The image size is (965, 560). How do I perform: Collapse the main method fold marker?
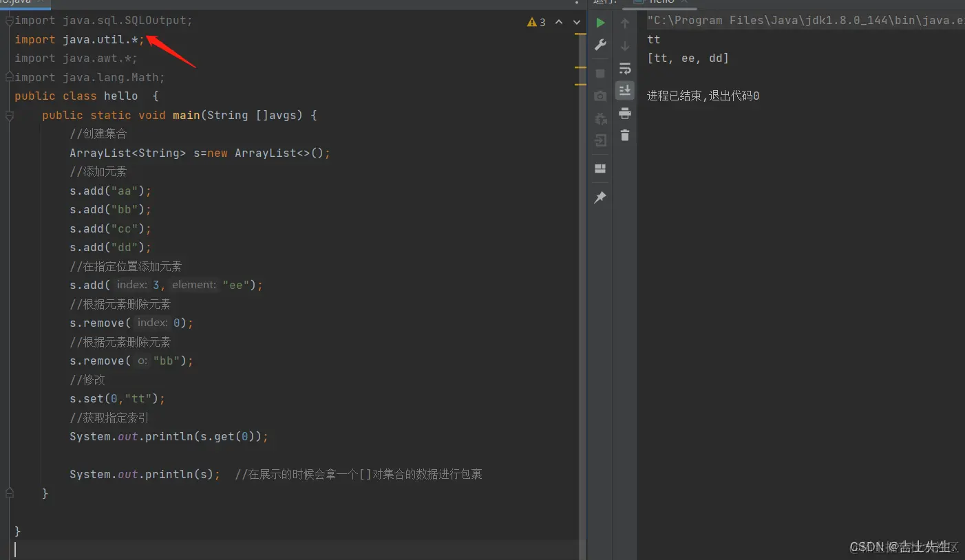tap(9, 116)
